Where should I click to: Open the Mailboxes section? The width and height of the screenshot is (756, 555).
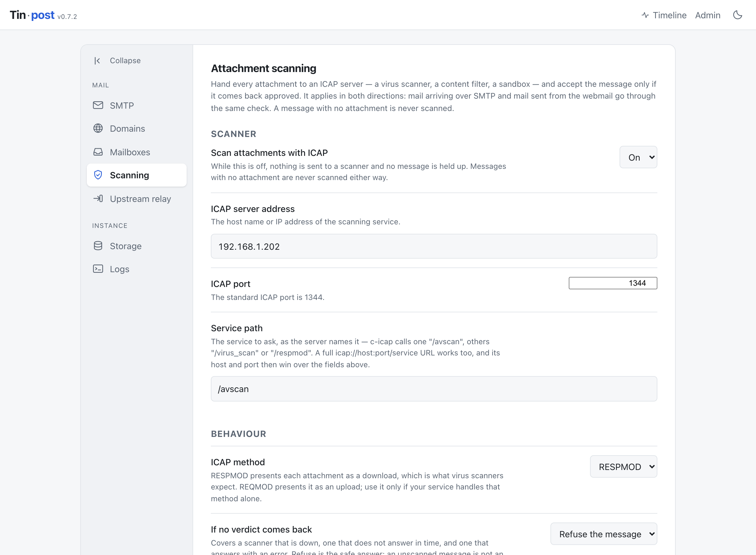tap(136, 152)
